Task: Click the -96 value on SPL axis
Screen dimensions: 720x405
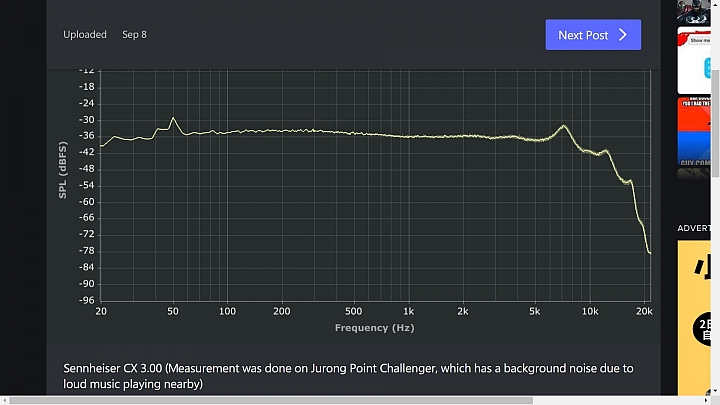Action: (87, 300)
